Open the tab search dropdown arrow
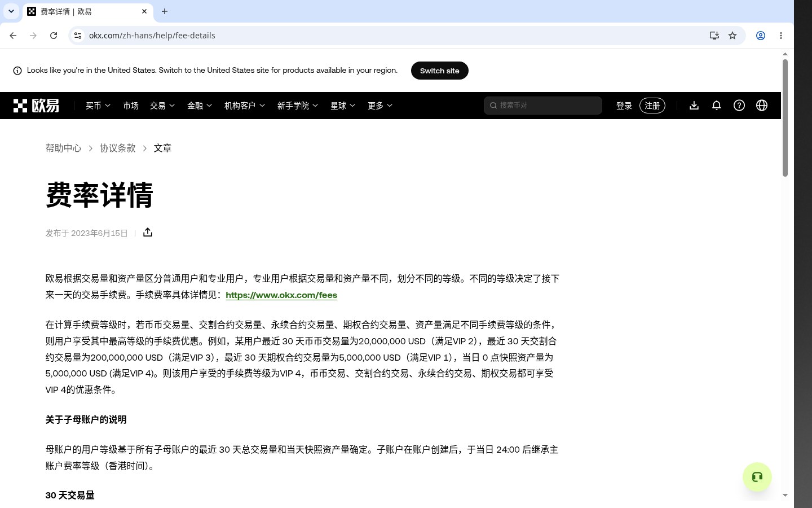Screen dimensions: 812x508 tap(11, 11)
